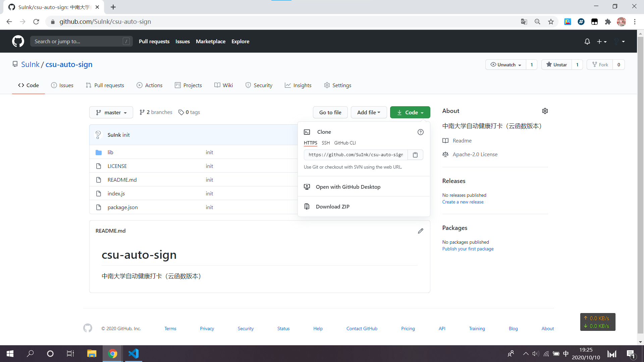Open a new browser tab
Screen dimensions: 644x362
coord(113,7)
